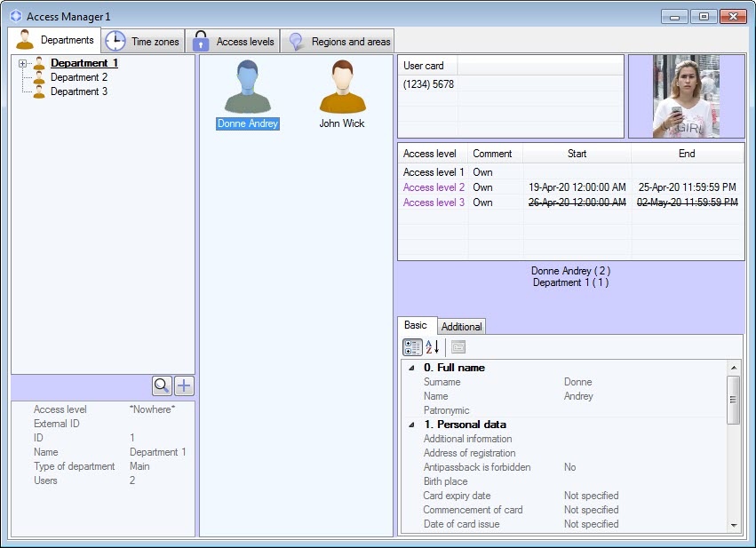
Task: Select the Donne Andrey user avatar
Action: tap(248, 88)
